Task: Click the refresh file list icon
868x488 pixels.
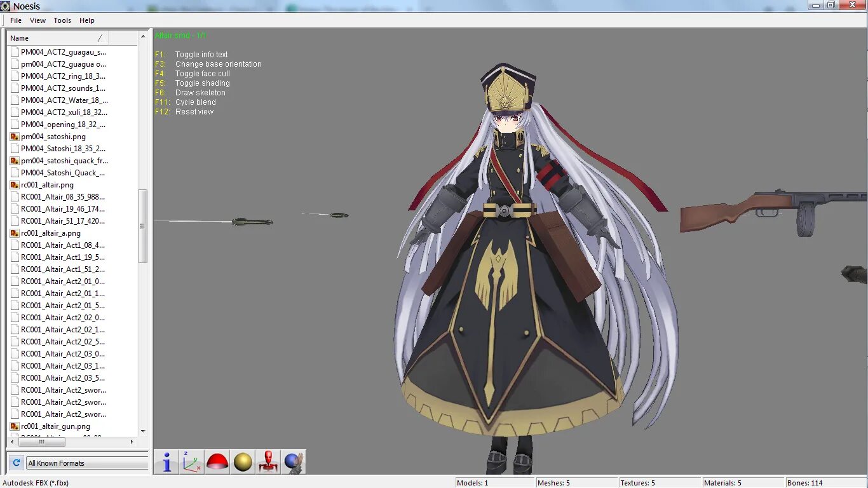Action: (x=17, y=463)
